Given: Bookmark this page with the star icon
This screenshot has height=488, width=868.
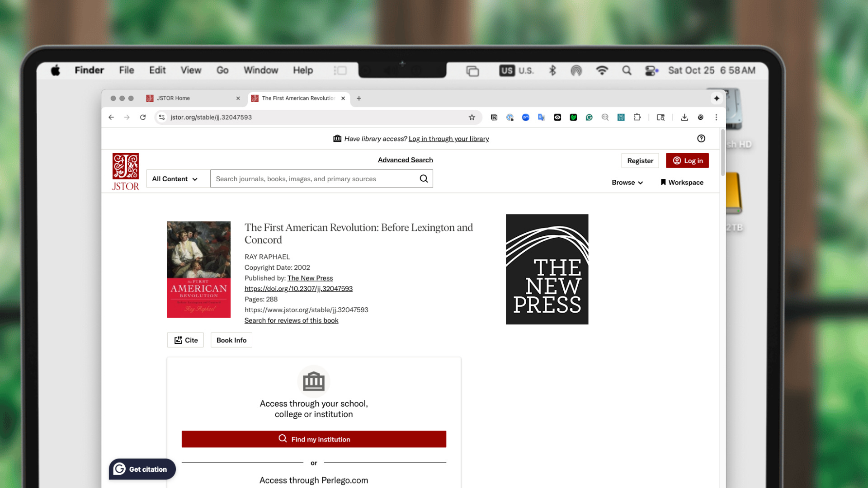Looking at the screenshot, I should 472,117.
